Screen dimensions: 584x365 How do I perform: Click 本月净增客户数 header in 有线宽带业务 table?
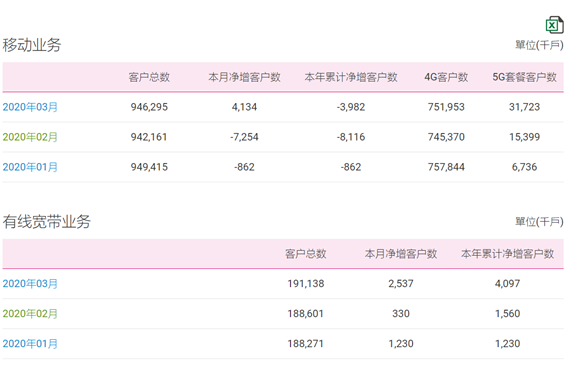(401, 254)
